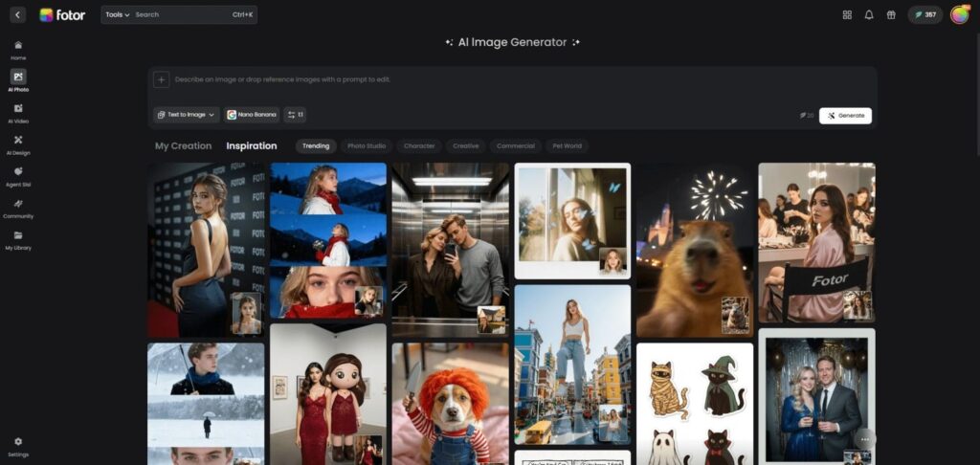
Task: Open the Fotor logo home link
Action: pyautogui.click(x=62, y=15)
